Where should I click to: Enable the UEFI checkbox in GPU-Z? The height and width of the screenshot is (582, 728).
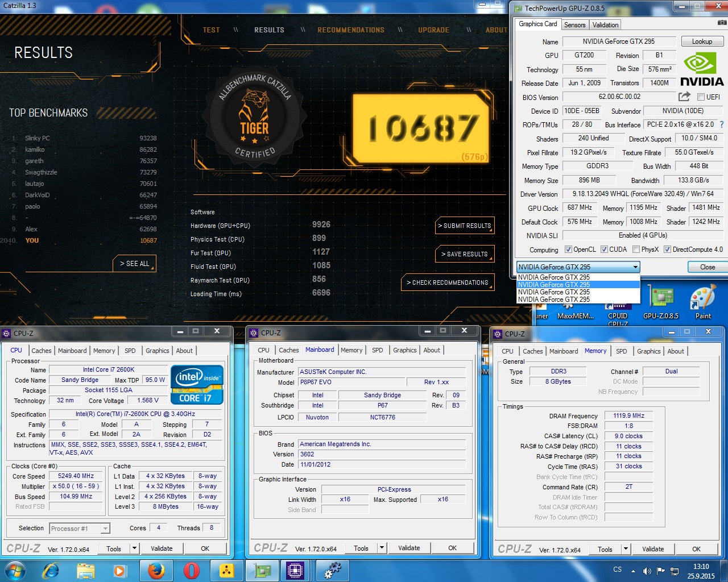click(701, 97)
